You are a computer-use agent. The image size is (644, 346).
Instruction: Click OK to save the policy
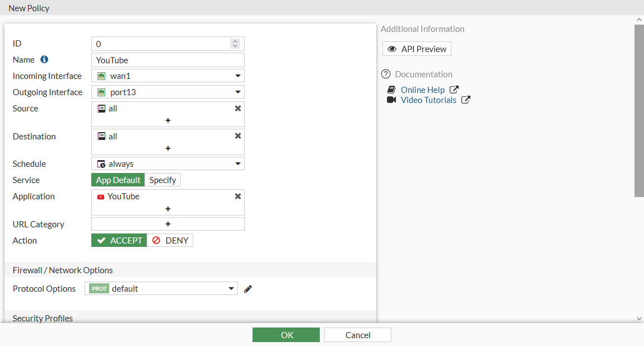pyautogui.click(x=286, y=335)
